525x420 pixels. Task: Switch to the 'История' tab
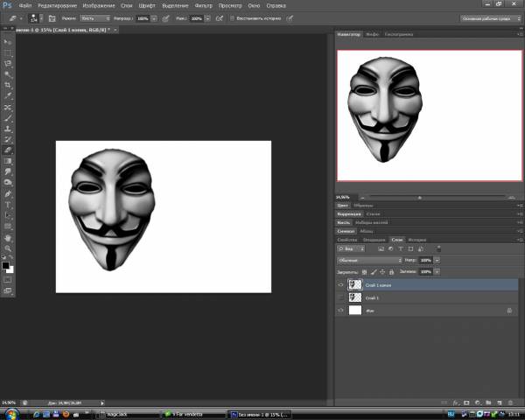pyautogui.click(x=416, y=240)
